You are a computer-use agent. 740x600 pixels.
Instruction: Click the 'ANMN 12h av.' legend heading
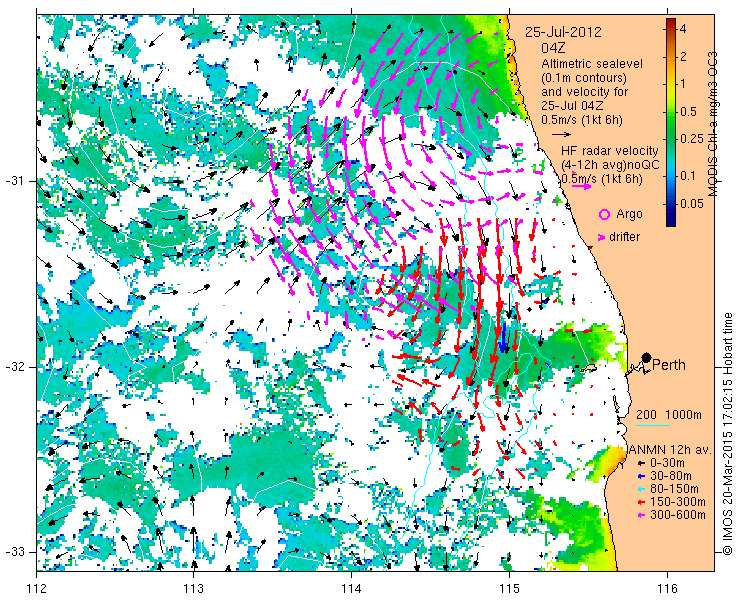pos(670,450)
